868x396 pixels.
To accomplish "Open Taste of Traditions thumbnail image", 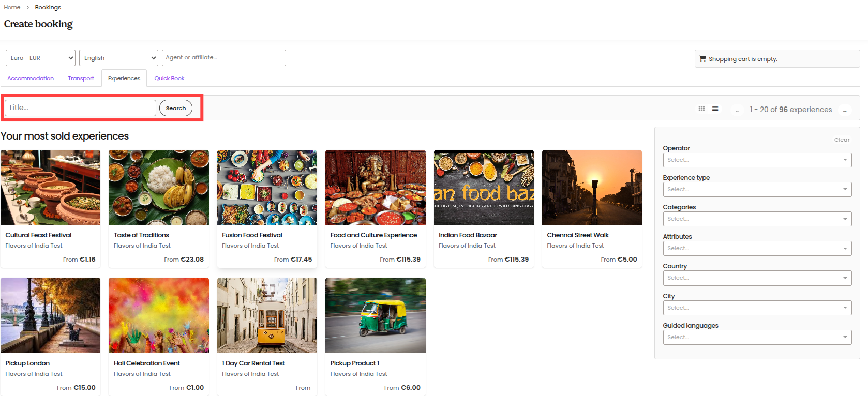I will coord(159,187).
